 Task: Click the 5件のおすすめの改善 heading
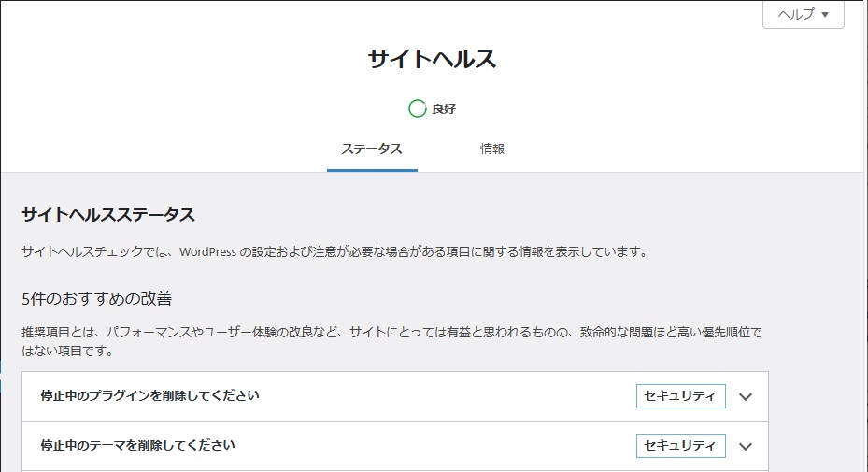point(97,298)
